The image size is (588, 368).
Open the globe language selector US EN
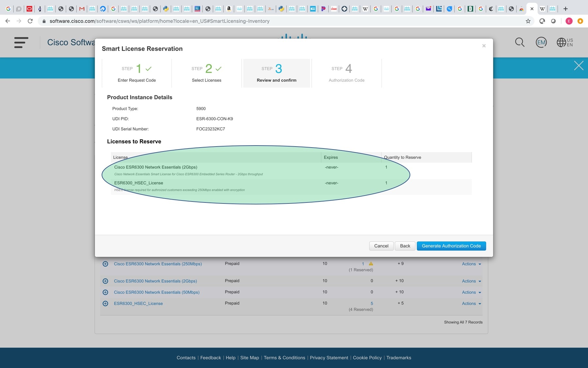point(565,42)
